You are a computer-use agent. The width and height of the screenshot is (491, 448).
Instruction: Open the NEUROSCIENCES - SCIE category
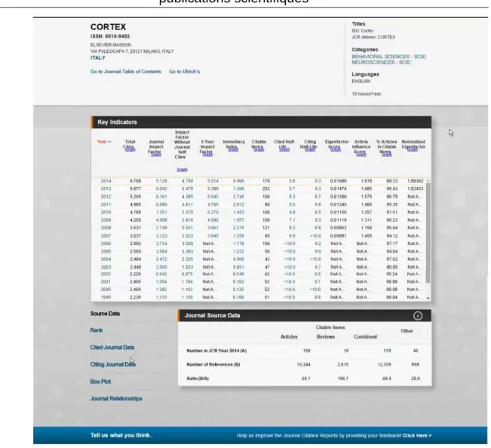(x=382, y=63)
